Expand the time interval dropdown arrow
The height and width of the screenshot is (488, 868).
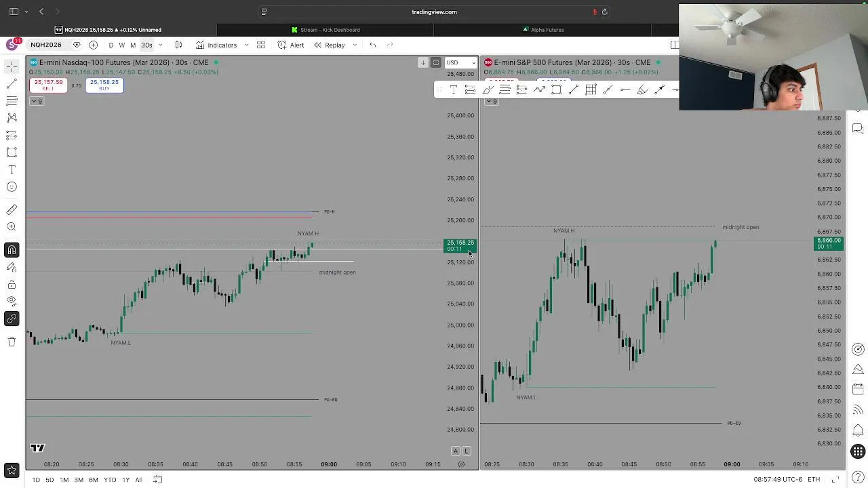[160, 45]
